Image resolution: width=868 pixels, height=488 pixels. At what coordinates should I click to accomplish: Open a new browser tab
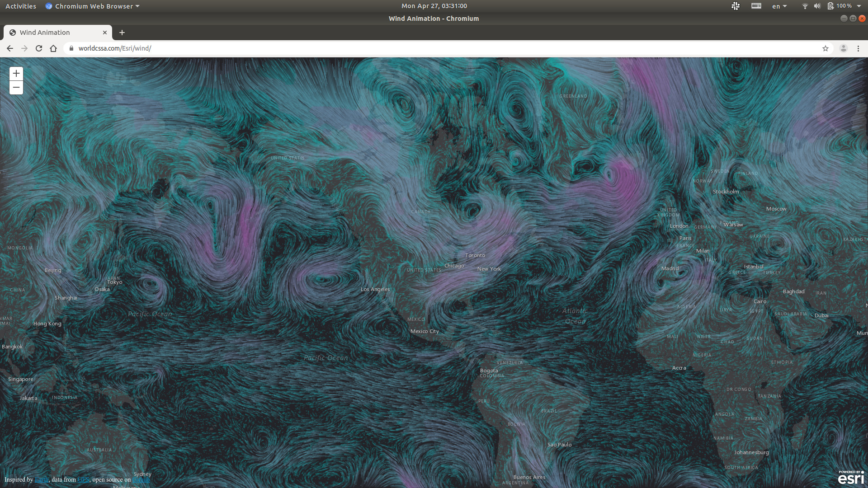[x=122, y=33]
